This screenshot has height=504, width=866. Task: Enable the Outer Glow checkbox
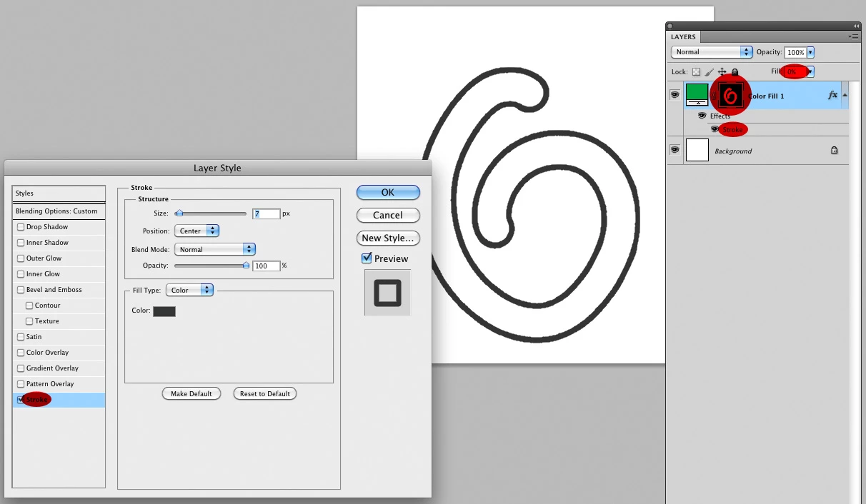(x=21, y=258)
